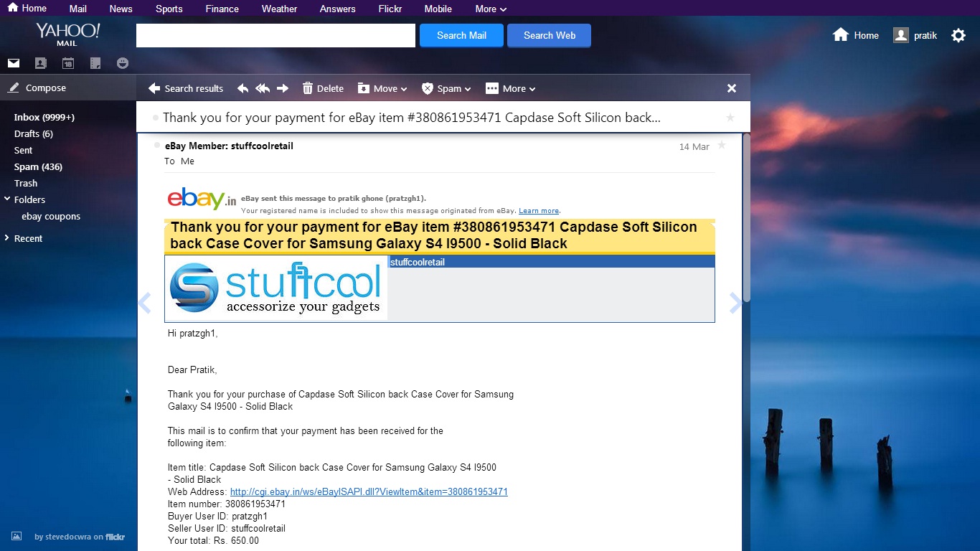Expand the Recent section
The width and height of the screenshot is (980, 551).
coord(7,238)
